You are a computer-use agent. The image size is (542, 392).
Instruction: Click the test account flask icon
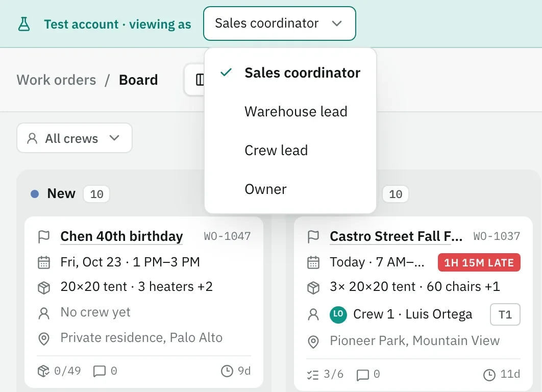[x=24, y=24]
